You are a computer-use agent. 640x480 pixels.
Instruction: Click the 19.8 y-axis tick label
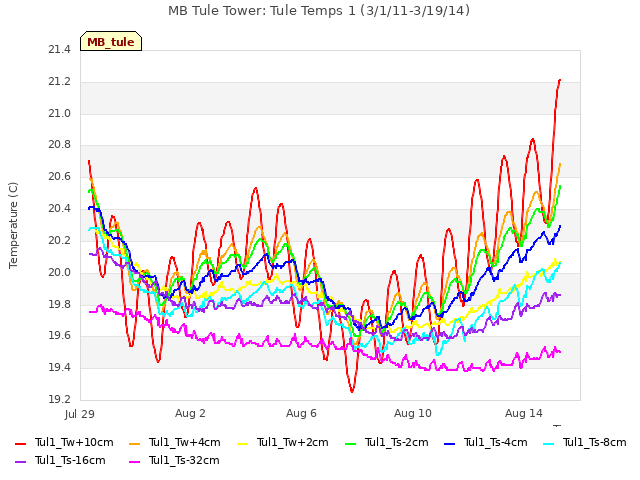[x=59, y=304]
